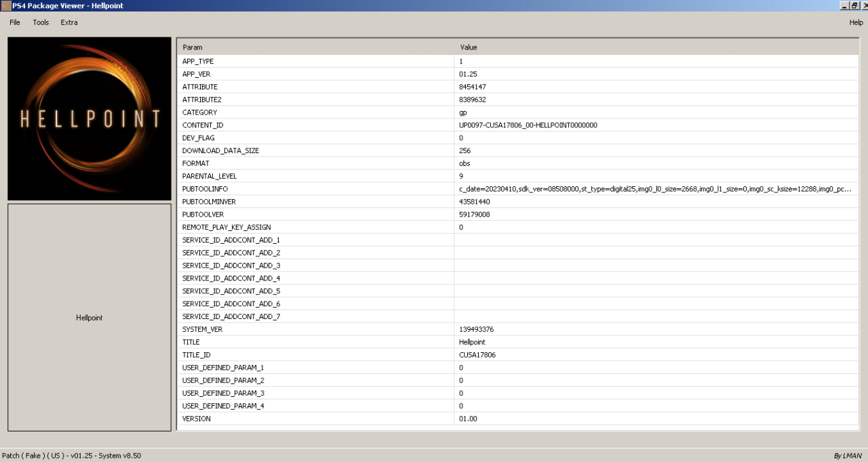Click the FORMAT value obs

[465, 163]
